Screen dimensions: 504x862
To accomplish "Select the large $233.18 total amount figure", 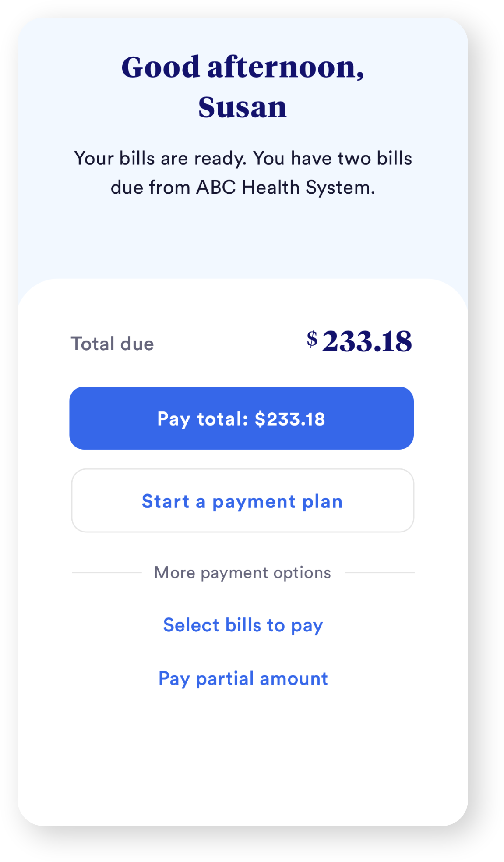I will pos(359,341).
